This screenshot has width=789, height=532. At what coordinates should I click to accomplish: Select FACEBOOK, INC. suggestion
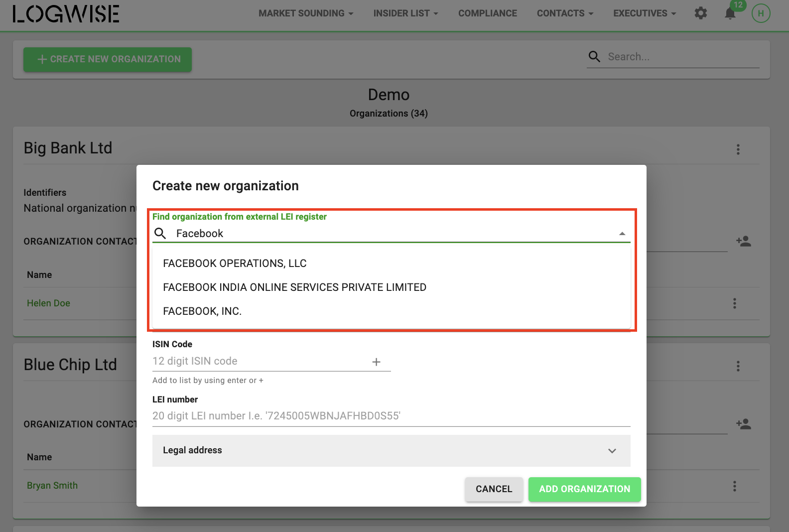pyautogui.click(x=392, y=311)
